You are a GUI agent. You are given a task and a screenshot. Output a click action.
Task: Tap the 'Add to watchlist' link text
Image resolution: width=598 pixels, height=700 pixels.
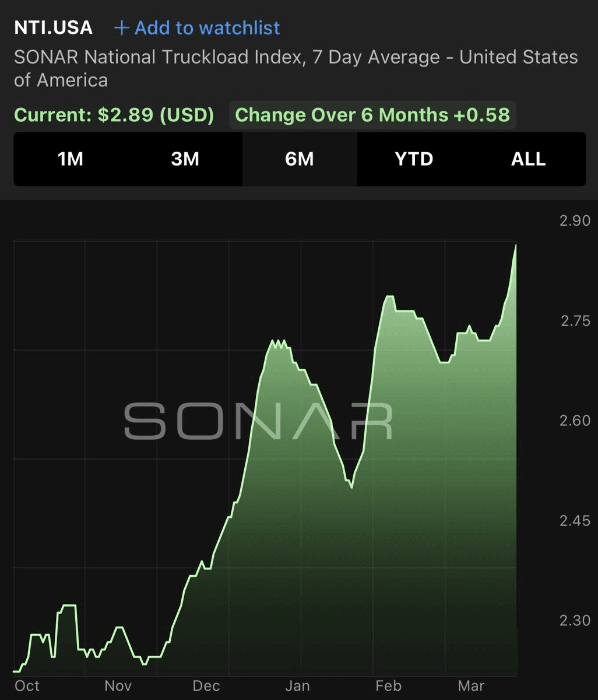pyautogui.click(x=207, y=28)
